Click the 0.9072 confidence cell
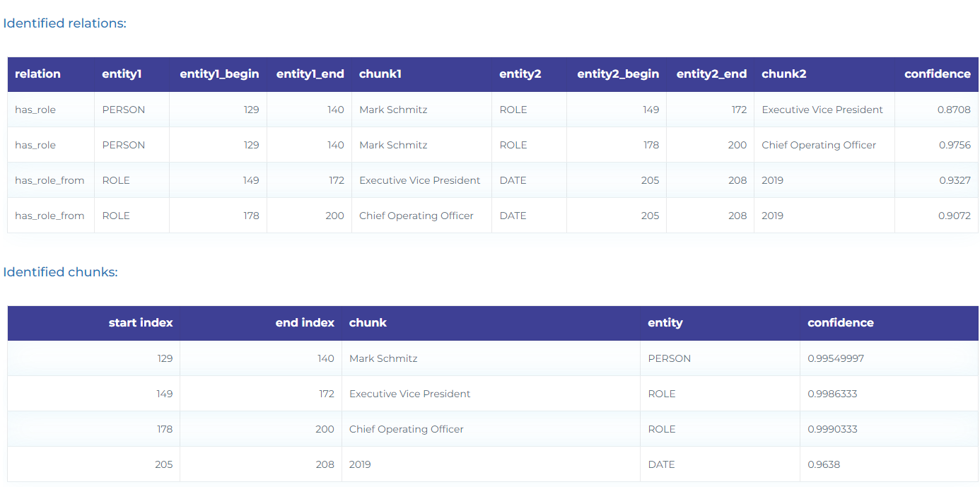Viewport: 980px width, 487px height. (955, 216)
